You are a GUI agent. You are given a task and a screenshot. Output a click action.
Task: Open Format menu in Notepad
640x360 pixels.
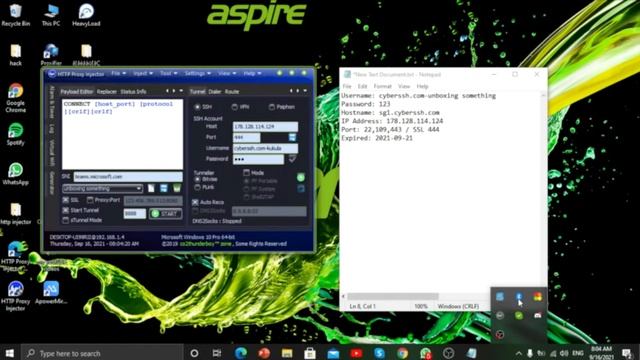click(x=382, y=87)
